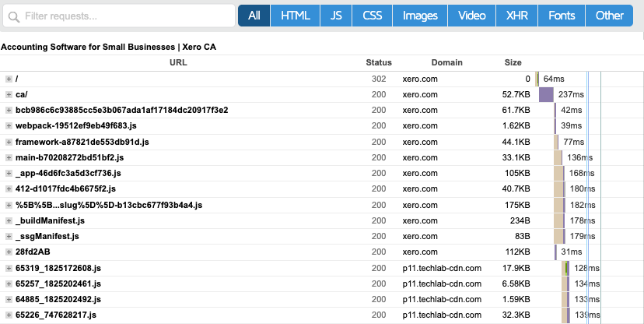The image size is (644, 324).
Task: Click the 105KB size cell
Action: (517, 173)
